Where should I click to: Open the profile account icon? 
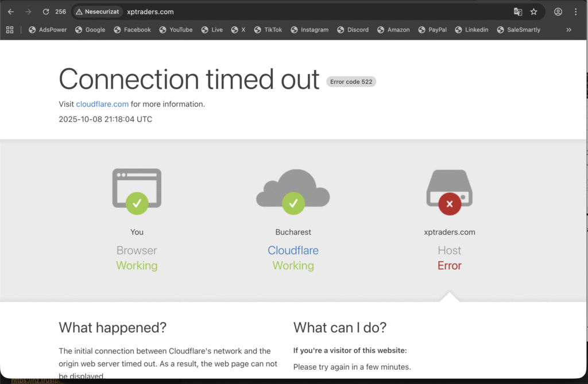[x=558, y=11]
